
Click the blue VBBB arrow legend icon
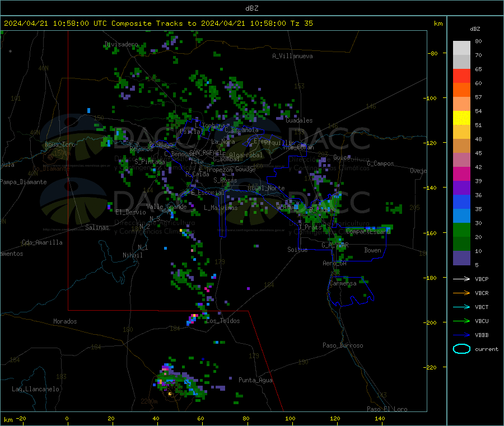point(461,335)
